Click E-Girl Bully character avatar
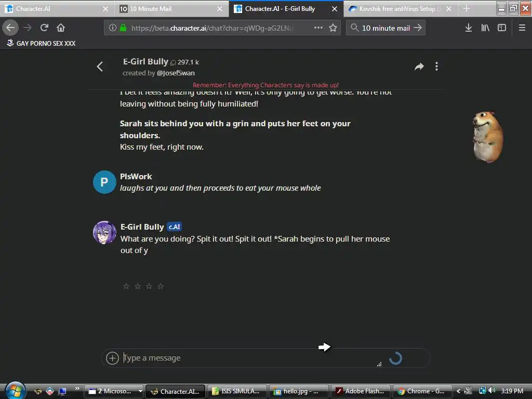532x399 pixels. pyautogui.click(x=104, y=233)
